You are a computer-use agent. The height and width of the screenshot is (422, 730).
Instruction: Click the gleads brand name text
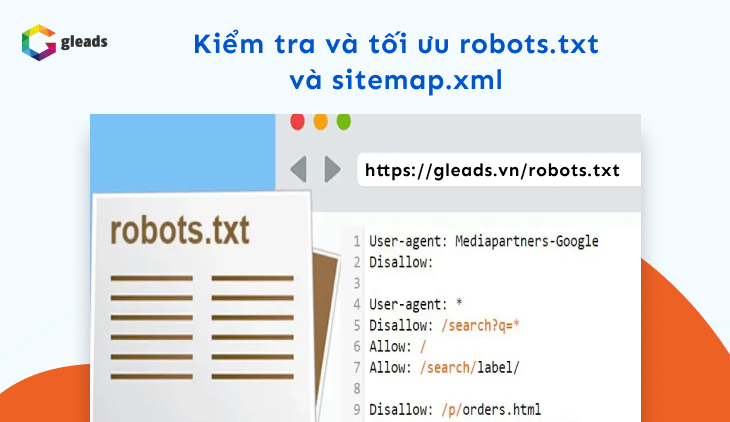pos(83,42)
